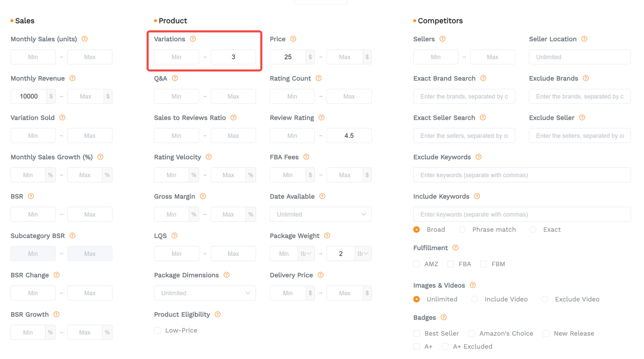Open the Monthly Sales (units) help tooltip
The width and height of the screenshot is (644, 359).
click(85, 39)
